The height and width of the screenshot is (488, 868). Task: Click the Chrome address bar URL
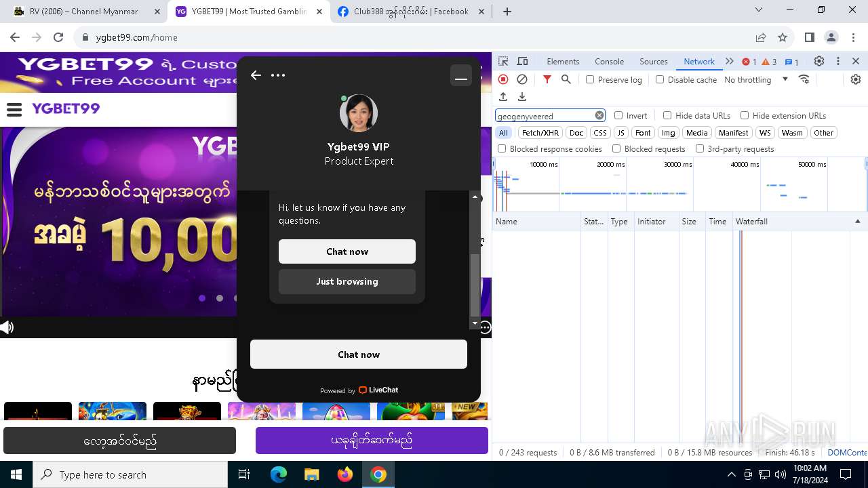(x=136, y=37)
